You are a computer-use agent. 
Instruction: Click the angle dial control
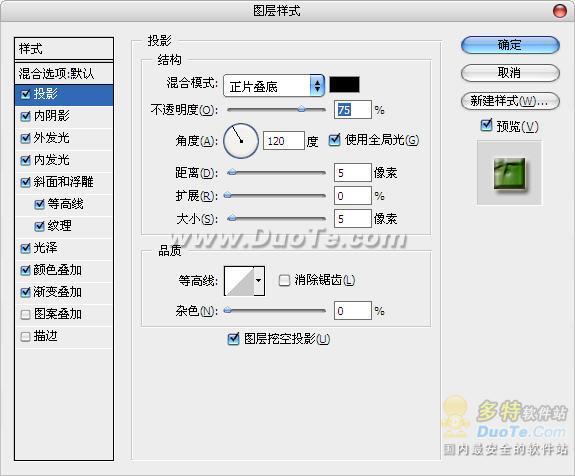tap(241, 141)
